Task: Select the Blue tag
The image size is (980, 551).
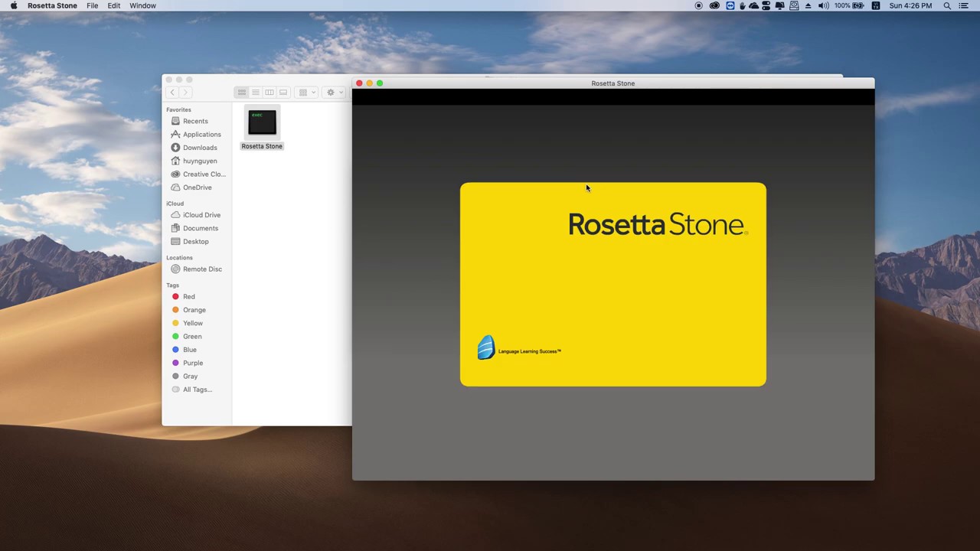Action: [x=189, y=350]
